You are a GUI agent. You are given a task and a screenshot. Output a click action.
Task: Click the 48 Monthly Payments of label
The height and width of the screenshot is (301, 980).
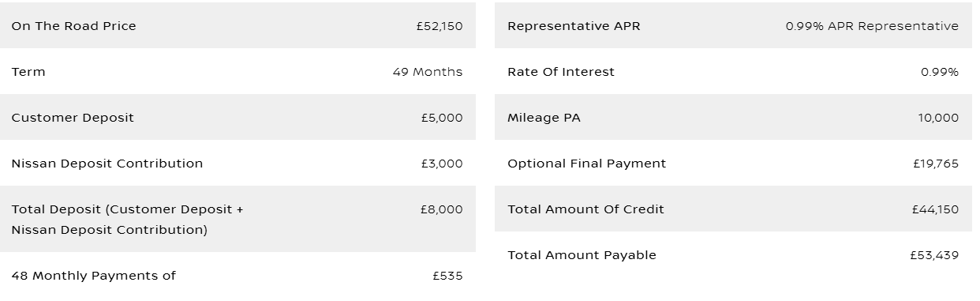93,276
